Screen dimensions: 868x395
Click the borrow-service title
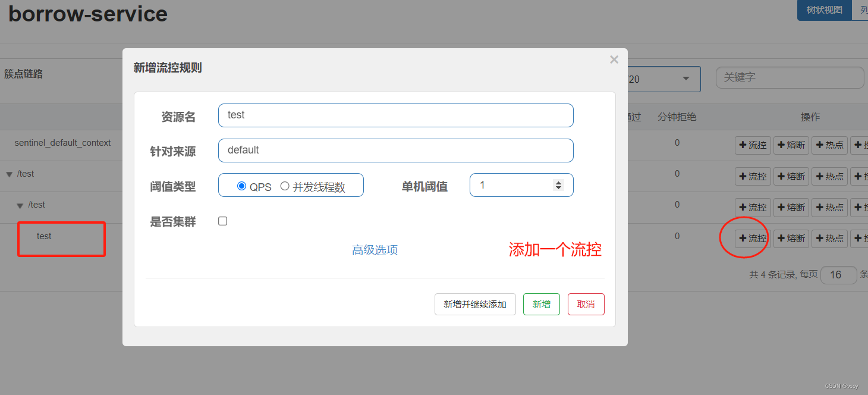pyautogui.click(x=88, y=13)
